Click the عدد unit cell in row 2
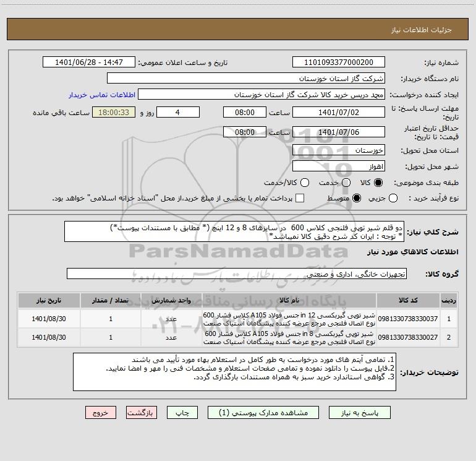 click(x=171, y=337)
